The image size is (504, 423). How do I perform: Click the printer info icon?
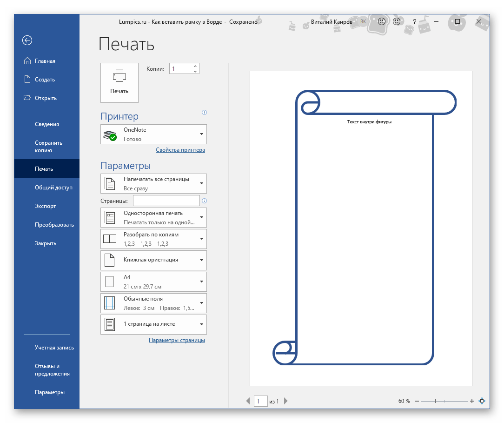(x=204, y=113)
